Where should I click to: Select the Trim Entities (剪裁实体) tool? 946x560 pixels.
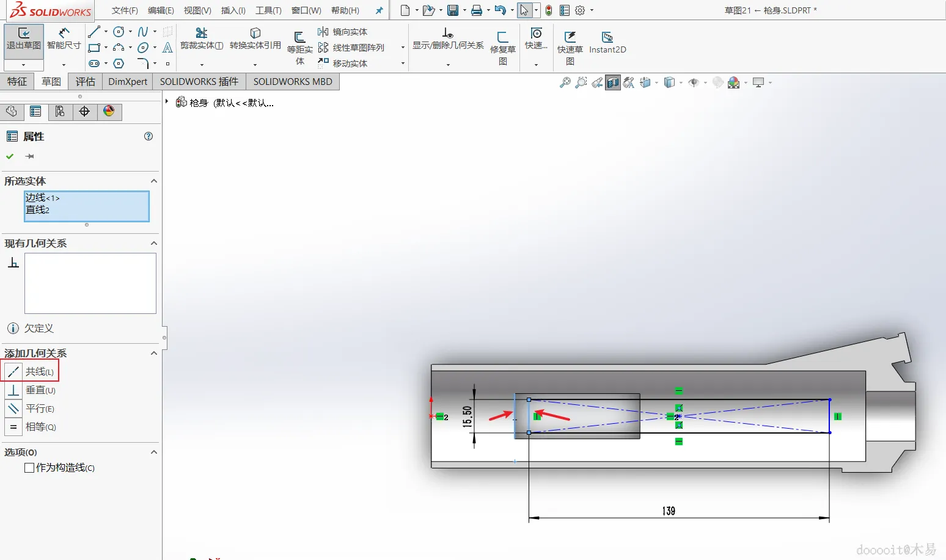[202, 38]
